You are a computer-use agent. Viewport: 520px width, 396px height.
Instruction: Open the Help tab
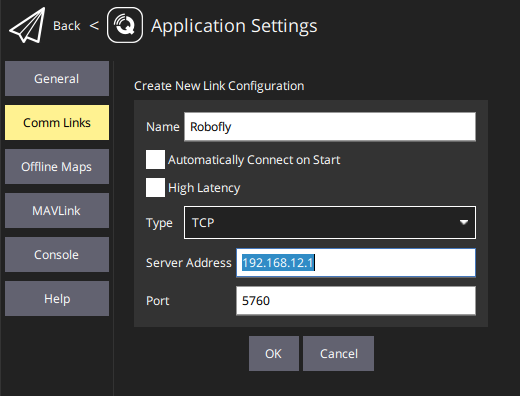(x=57, y=299)
